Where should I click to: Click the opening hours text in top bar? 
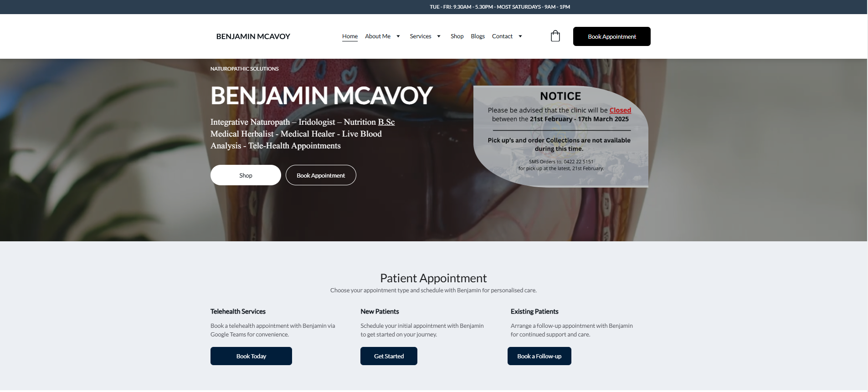tap(500, 7)
